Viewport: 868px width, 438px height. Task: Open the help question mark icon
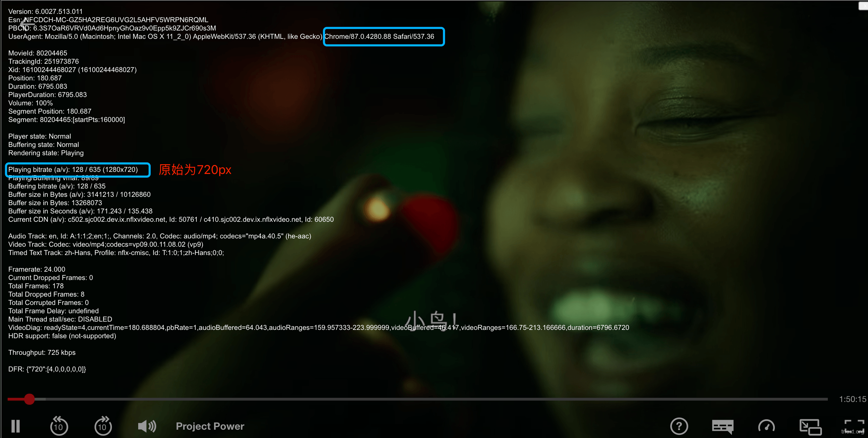(679, 426)
